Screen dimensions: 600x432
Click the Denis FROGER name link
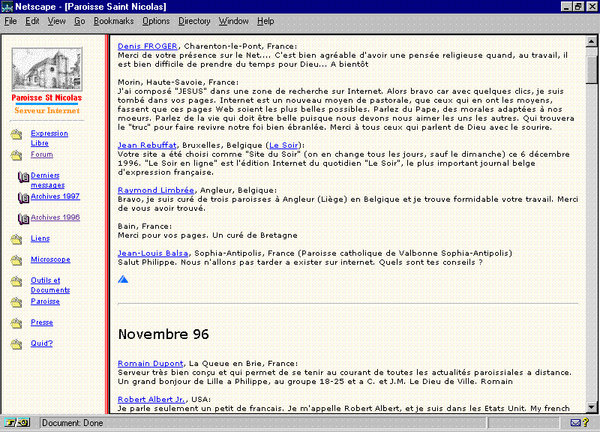click(x=147, y=46)
